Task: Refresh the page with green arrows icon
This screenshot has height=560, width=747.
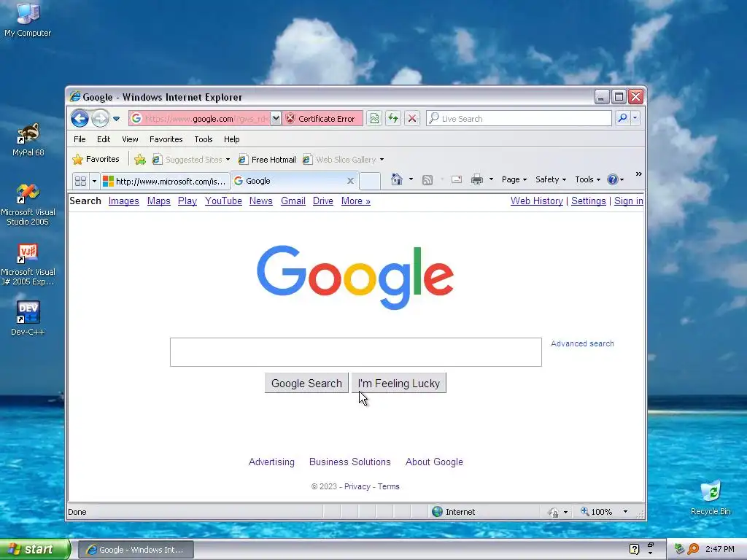Action: pyautogui.click(x=393, y=118)
